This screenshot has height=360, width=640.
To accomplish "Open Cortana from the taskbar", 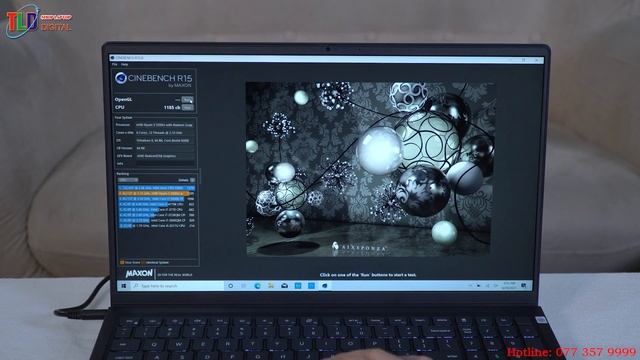I will click(x=231, y=286).
